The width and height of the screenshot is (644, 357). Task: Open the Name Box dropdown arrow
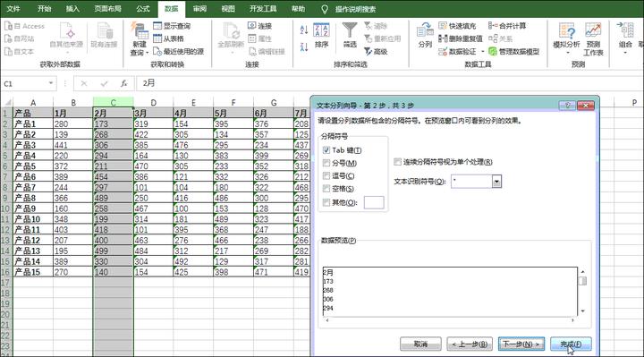click(x=50, y=83)
